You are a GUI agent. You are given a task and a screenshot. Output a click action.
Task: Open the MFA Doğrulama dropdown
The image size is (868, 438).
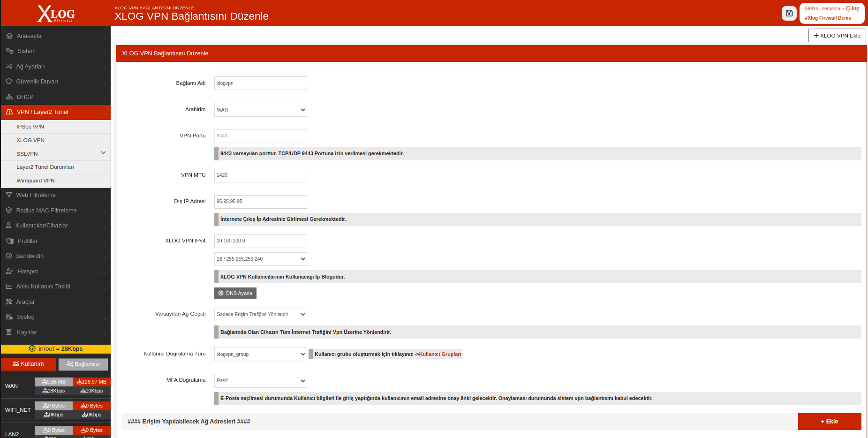tap(261, 380)
